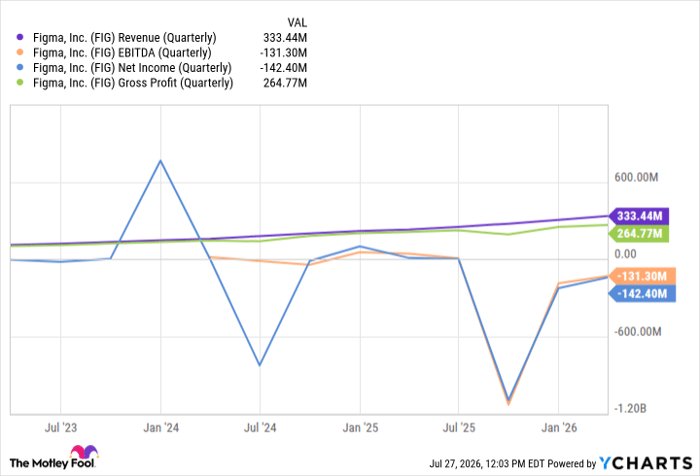Click the purple 333.44M end-of-line flag

tap(639, 216)
